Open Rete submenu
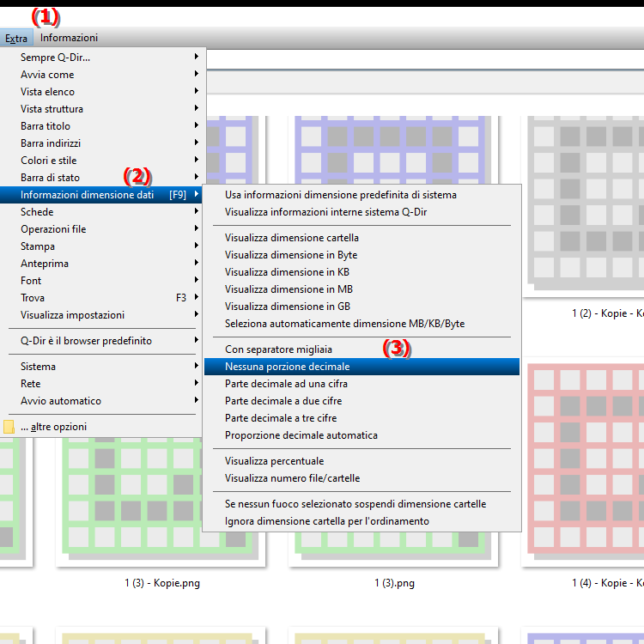This screenshot has height=644, width=644. tap(101, 384)
